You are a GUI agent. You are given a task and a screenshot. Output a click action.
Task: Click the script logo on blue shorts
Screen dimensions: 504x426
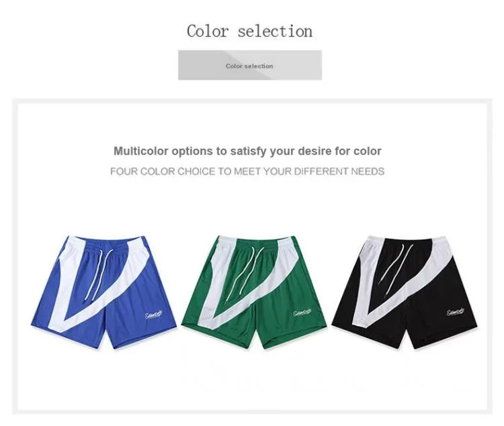tap(154, 314)
